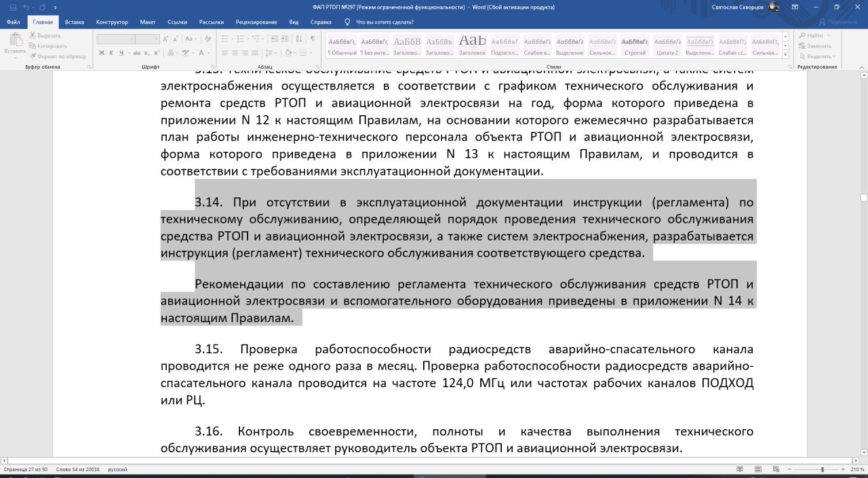
Task: Click the Формат по образцу button
Action: pos(58,56)
